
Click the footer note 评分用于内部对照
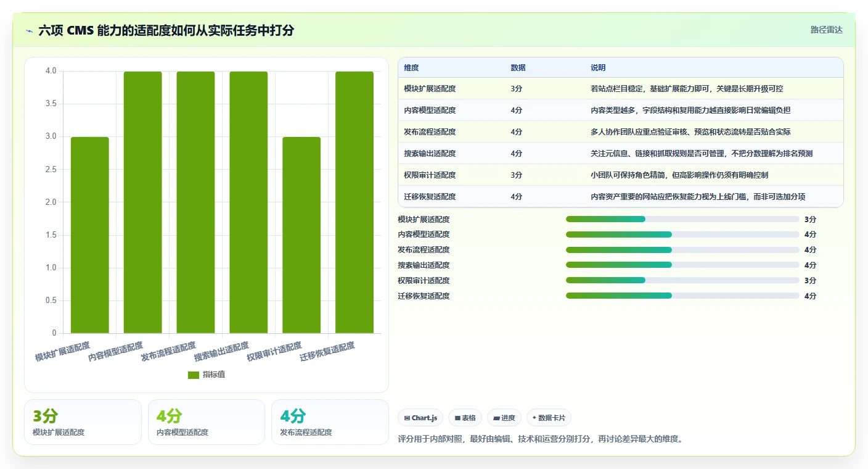click(x=542, y=439)
